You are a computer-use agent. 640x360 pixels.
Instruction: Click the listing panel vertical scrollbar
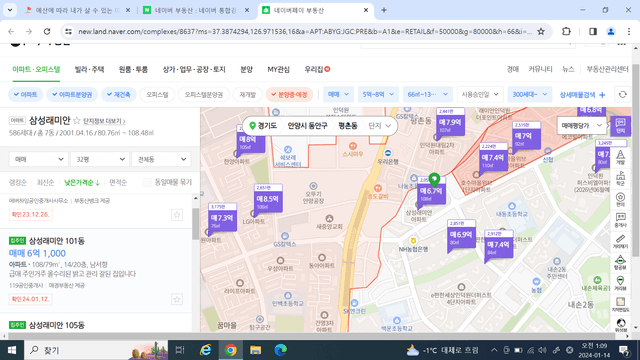pyautogui.click(x=196, y=224)
